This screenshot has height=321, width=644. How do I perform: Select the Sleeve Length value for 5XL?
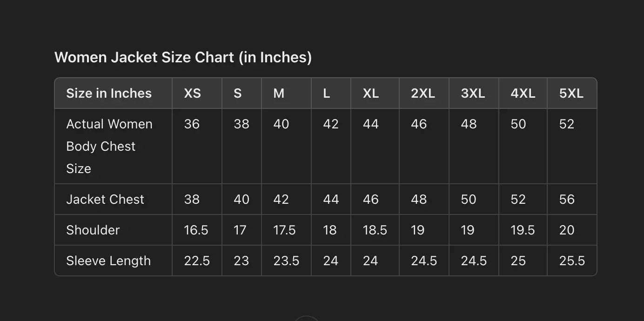click(x=572, y=261)
